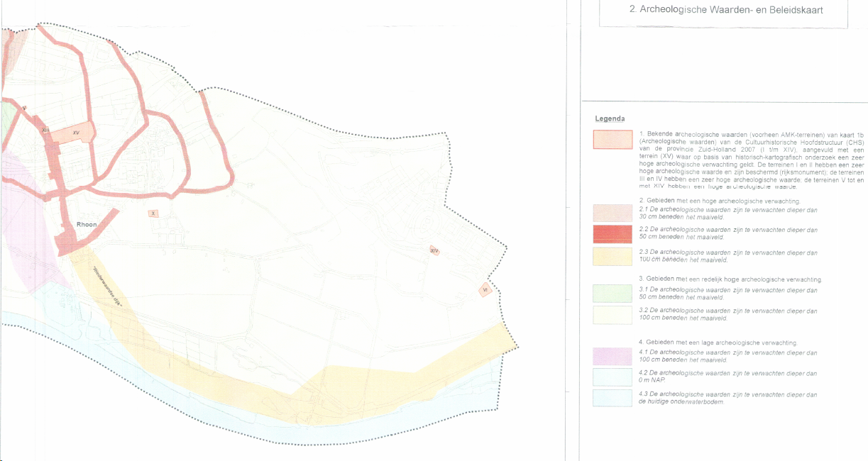Click the XV terrain marker on the map
The image size is (868, 461).
[75, 133]
